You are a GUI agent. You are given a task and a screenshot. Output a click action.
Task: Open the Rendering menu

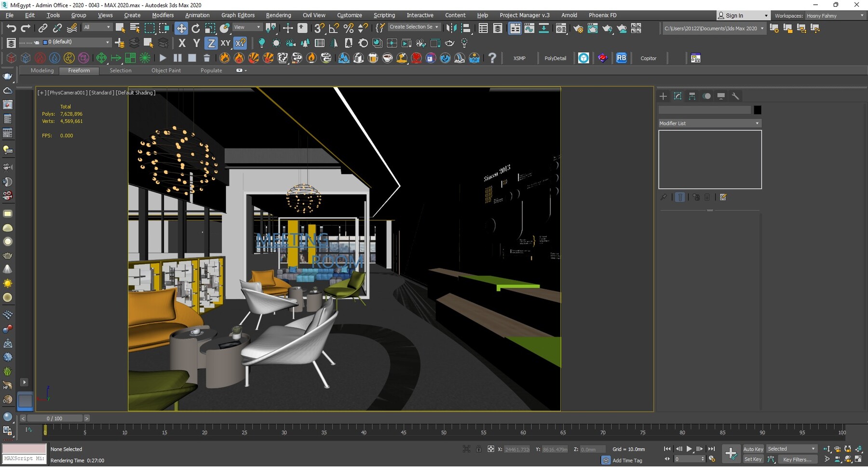click(278, 15)
